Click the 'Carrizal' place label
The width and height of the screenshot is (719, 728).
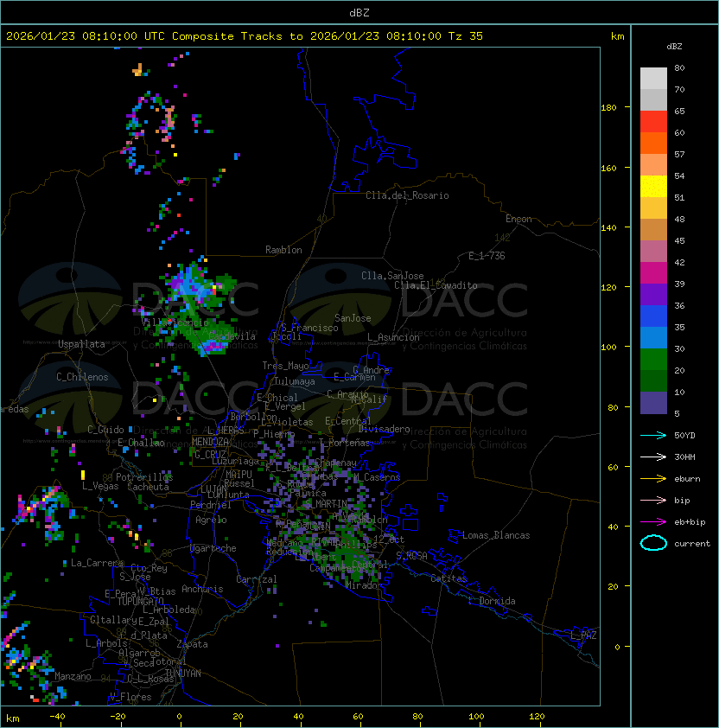[x=256, y=579]
